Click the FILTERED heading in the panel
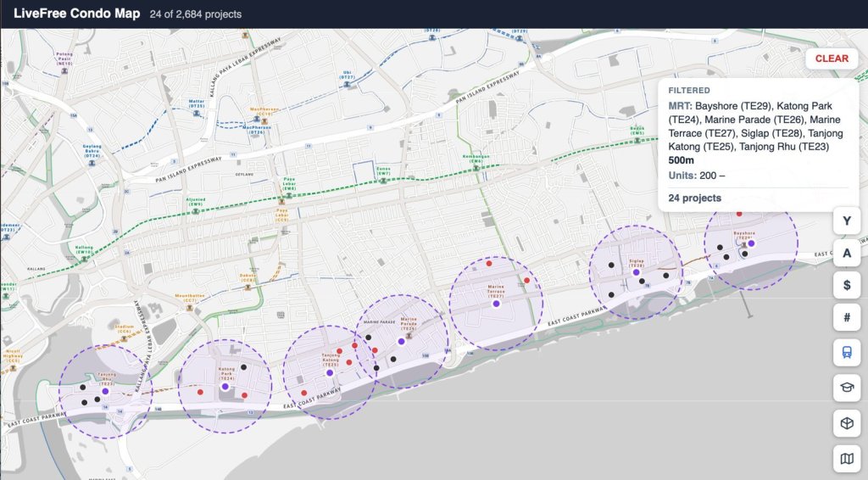Viewport: 868px width, 480px height. click(688, 90)
